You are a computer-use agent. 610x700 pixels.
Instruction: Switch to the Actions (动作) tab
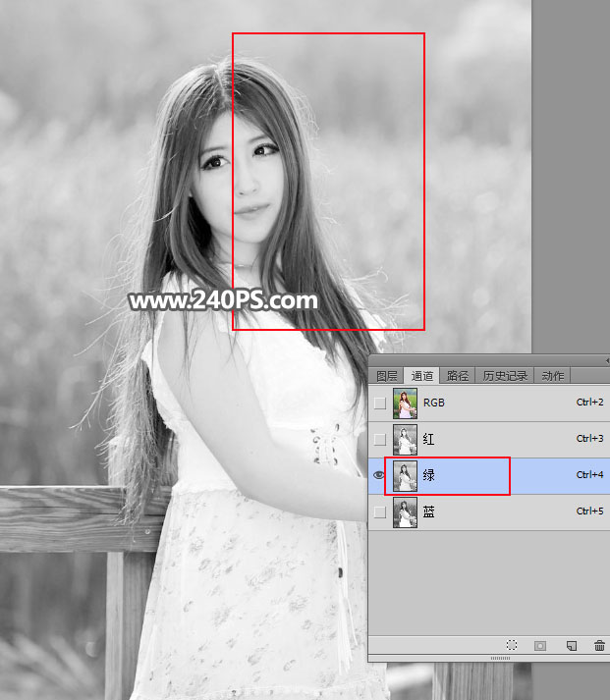553,376
